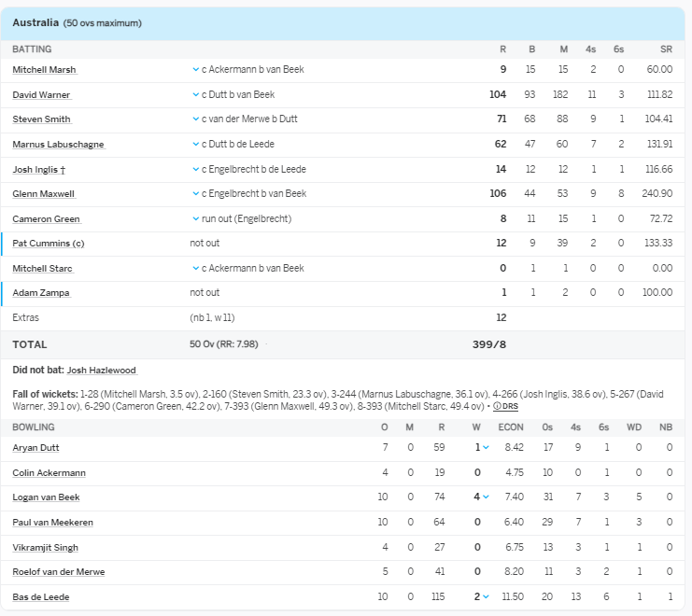Click Roelof van der Merwe bowler link
This screenshot has height=616, width=692.
click(x=58, y=572)
